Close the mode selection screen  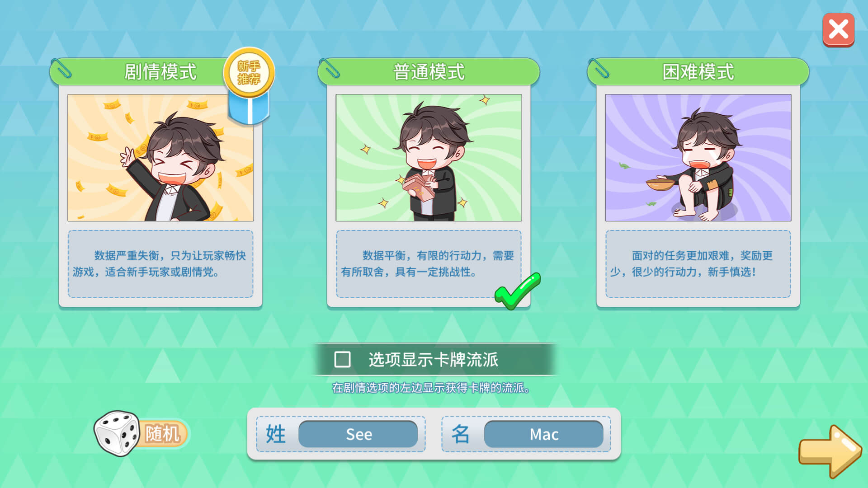[838, 30]
